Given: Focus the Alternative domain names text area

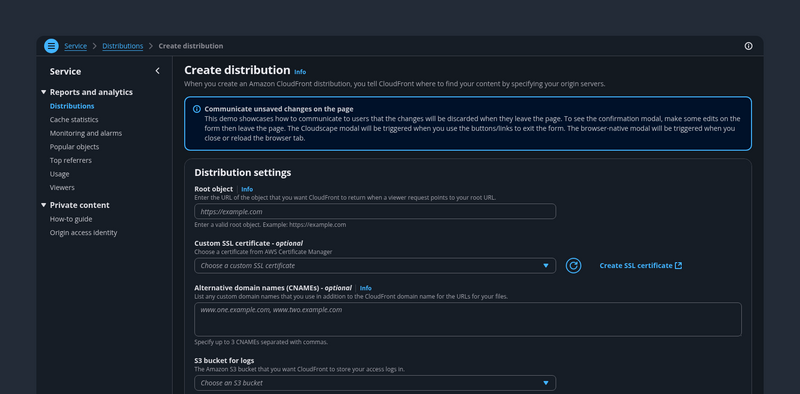Looking at the screenshot, I should (468, 319).
